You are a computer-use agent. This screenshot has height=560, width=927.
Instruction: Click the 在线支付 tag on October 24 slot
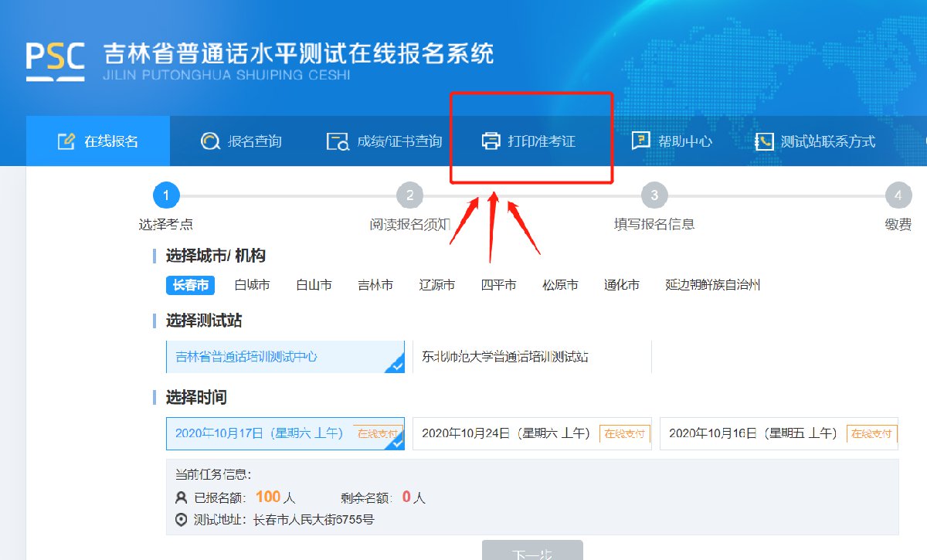(x=624, y=434)
